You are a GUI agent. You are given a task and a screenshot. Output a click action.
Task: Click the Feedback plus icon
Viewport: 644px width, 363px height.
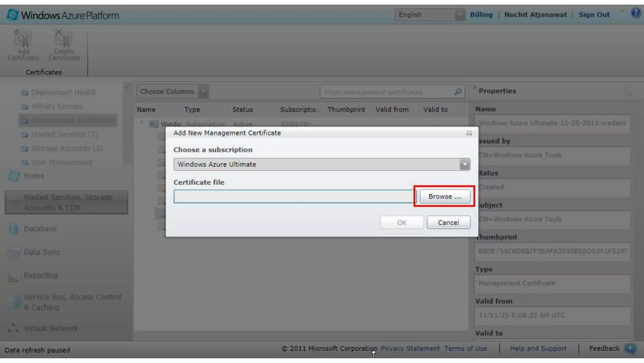(630, 349)
